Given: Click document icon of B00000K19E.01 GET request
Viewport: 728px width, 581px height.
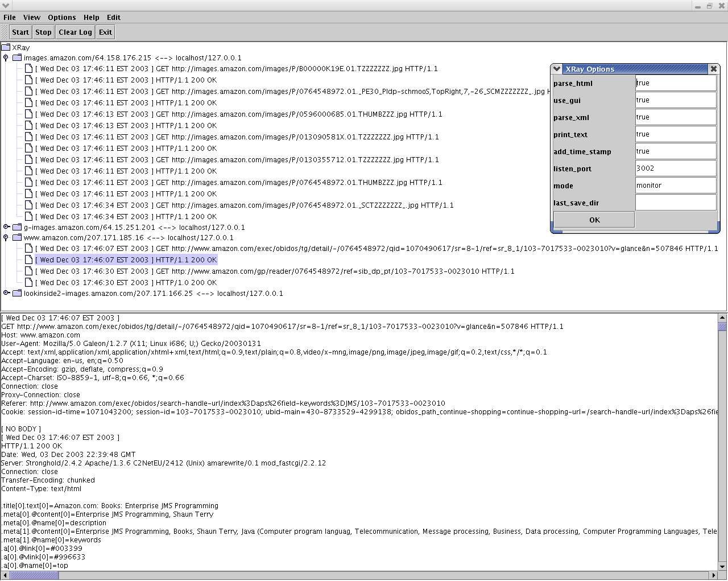Looking at the screenshot, I should click(28, 69).
